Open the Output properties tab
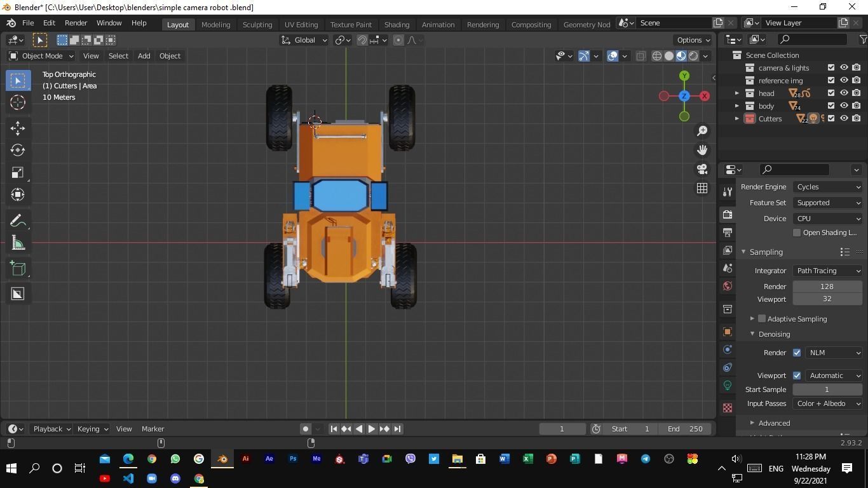 click(728, 233)
